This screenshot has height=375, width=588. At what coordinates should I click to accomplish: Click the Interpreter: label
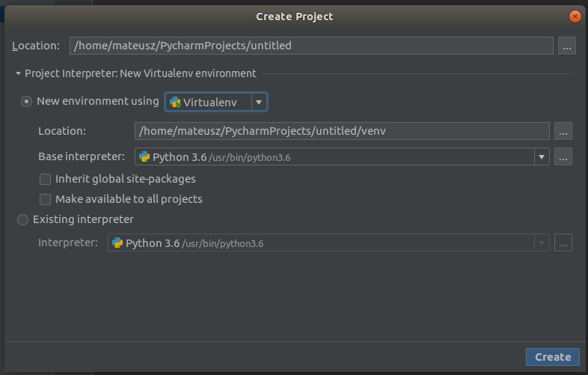(x=68, y=243)
